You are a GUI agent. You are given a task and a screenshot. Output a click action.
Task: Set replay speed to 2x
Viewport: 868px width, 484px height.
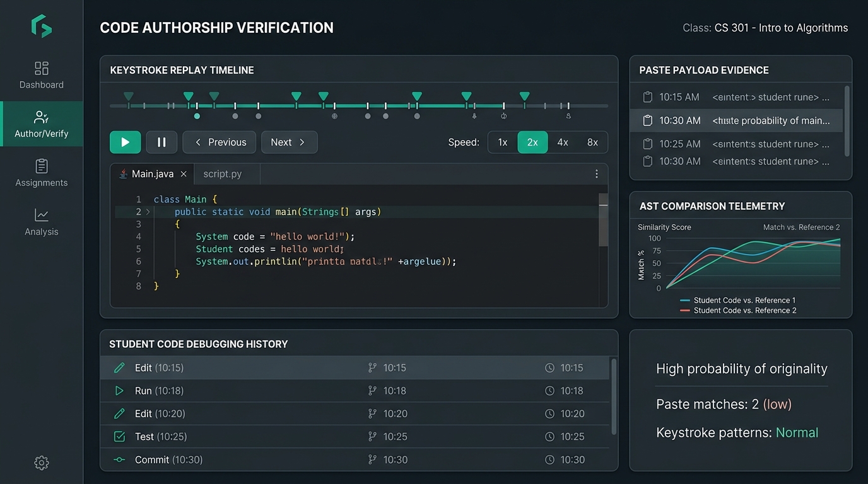[532, 142]
